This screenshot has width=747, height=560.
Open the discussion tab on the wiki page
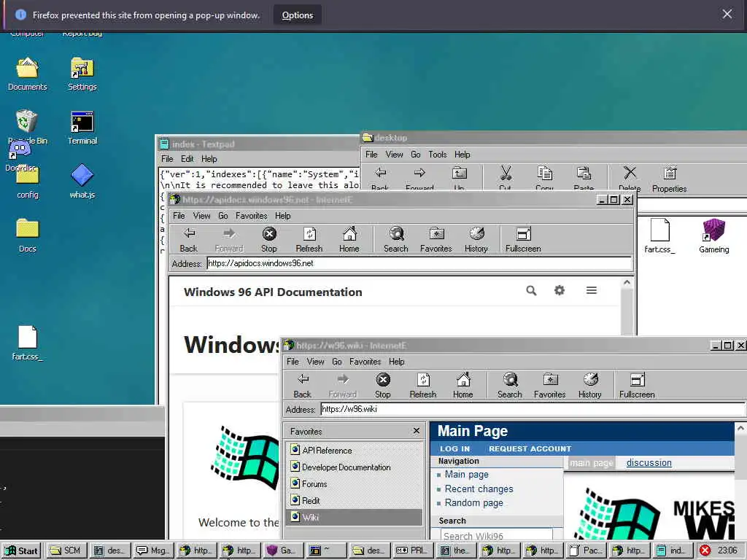click(649, 462)
